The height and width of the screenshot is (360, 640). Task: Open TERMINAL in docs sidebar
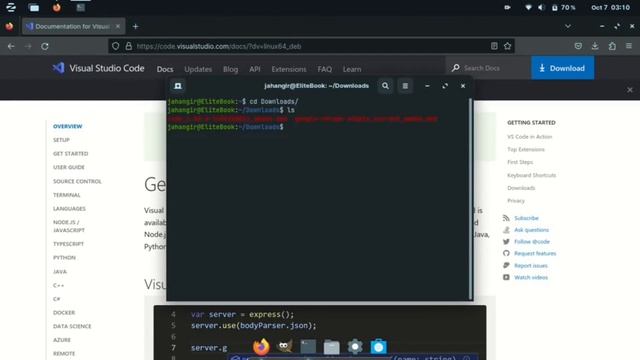[67, 195]
